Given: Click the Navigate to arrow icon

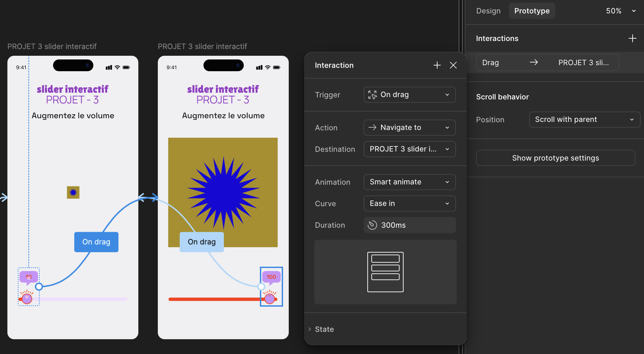Looking at the screenshot, I should click(x=372, y=128).
